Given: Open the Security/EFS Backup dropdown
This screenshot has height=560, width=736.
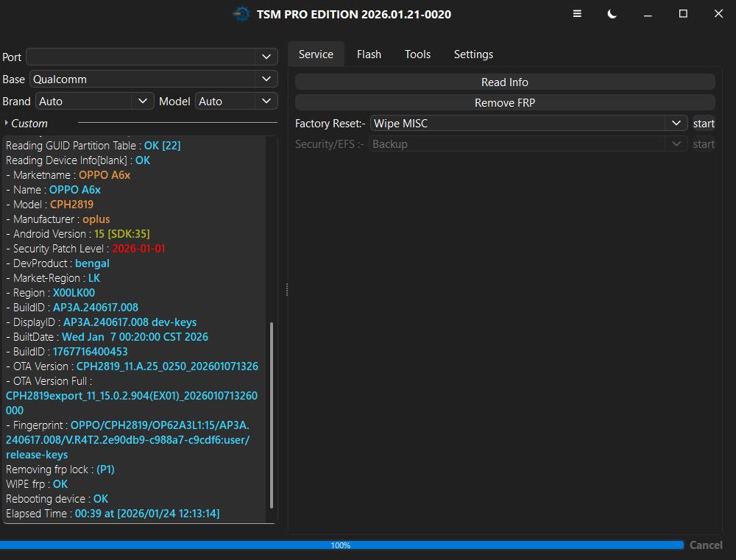Looking at the screenshot, I should click(x=528, y=143).
